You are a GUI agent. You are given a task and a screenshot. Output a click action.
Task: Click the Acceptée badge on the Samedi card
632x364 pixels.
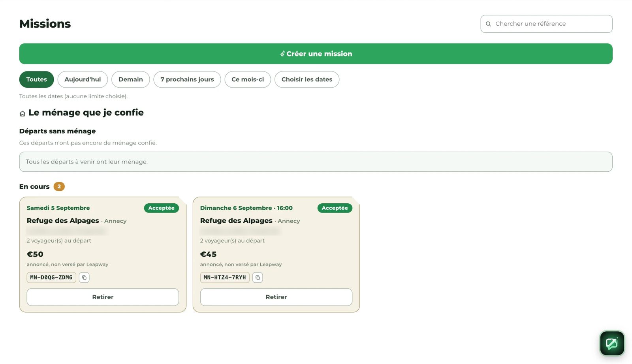161,208
